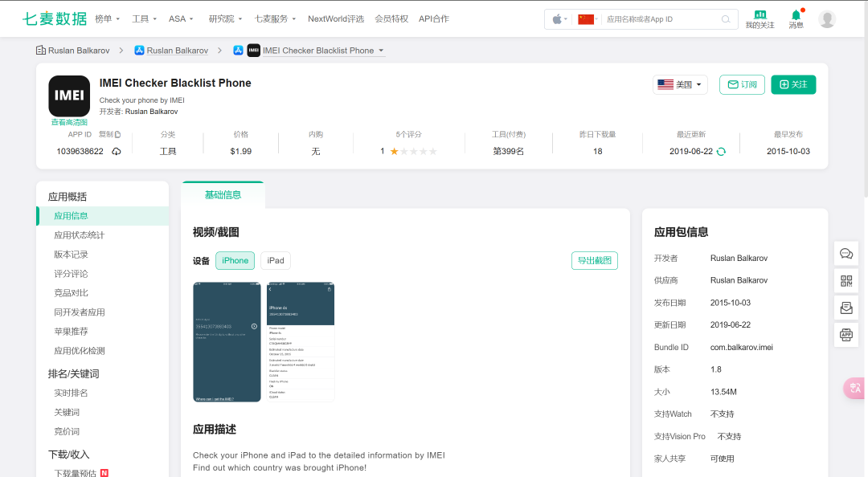The image size is (868, 477).
Task: Open the 我的关注 chart icon
Action: pyautogui.click(x=760, y=15)
